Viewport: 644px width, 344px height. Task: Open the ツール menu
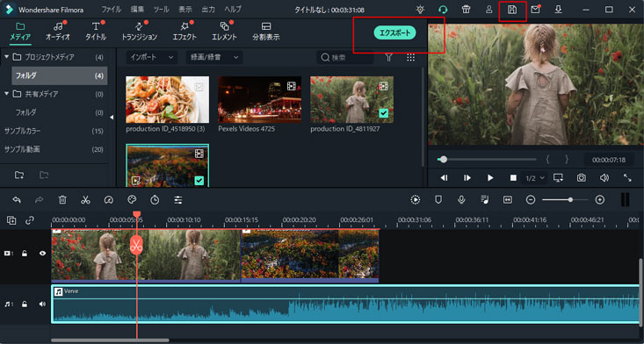coord(161,9)
